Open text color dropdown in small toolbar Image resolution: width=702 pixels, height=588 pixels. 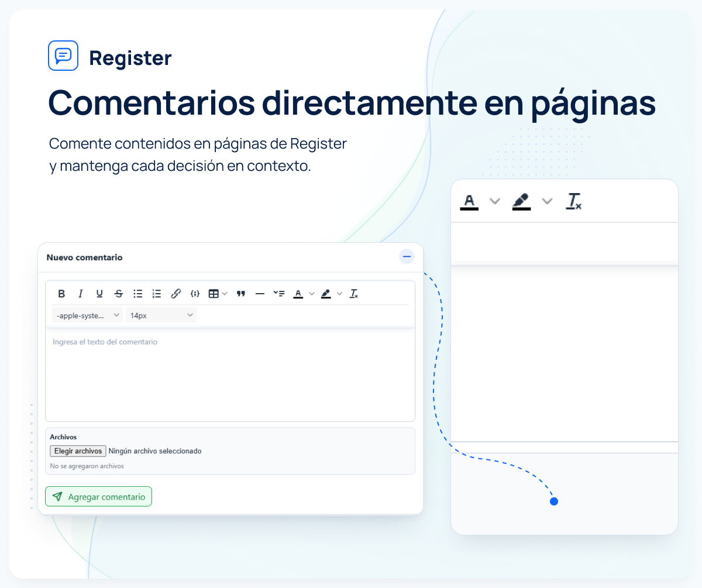coord(312,294)
